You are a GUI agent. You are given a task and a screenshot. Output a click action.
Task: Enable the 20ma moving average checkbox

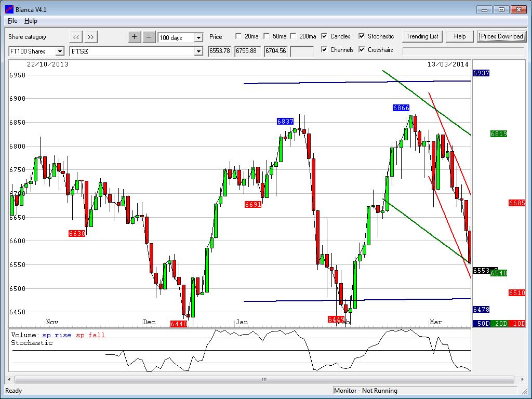[238, 36]
